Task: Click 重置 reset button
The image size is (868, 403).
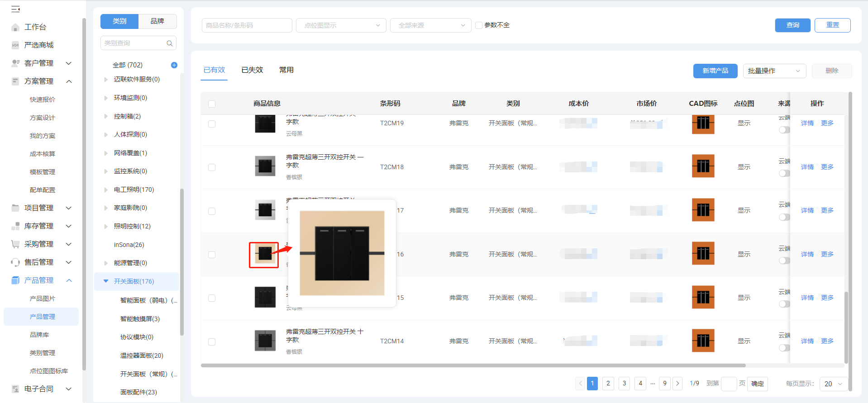Action: (x=832, y=25)
